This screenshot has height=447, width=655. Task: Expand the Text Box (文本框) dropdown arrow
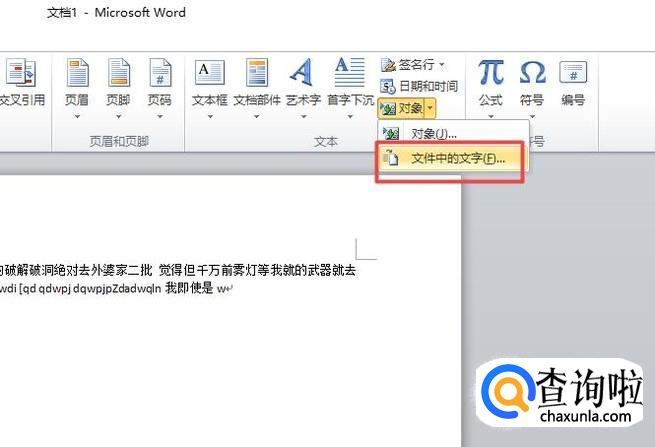tap(210, 117)
